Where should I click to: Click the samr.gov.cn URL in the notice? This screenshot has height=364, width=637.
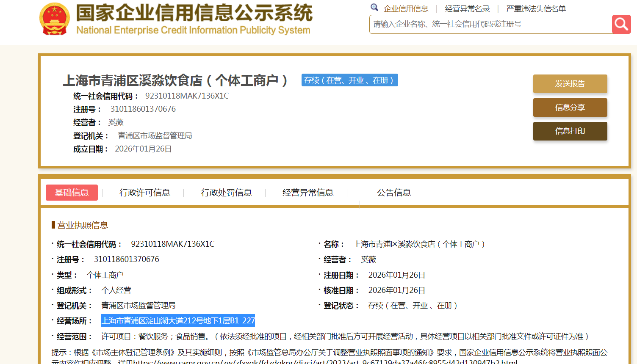click(x=325, y=361)
